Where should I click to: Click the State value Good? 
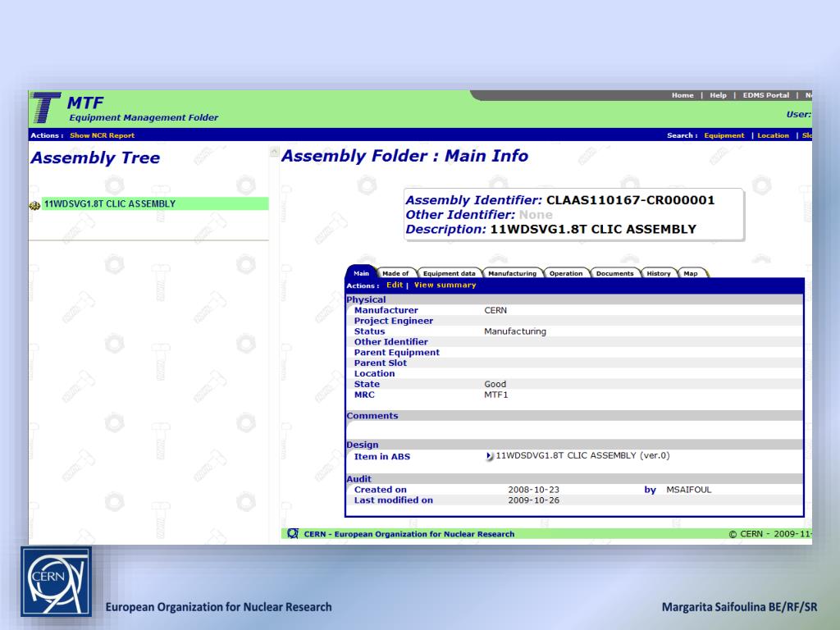495,384
